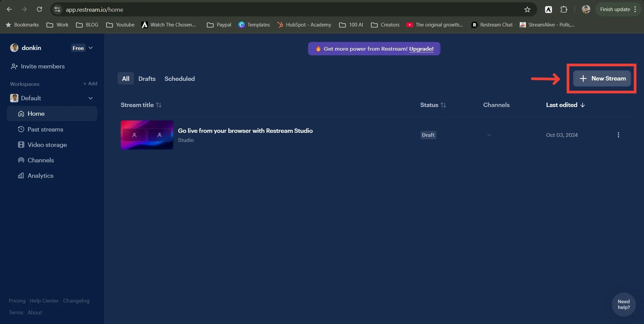Create a New Stream
This screenshot has height=324, width=644.
602,78
